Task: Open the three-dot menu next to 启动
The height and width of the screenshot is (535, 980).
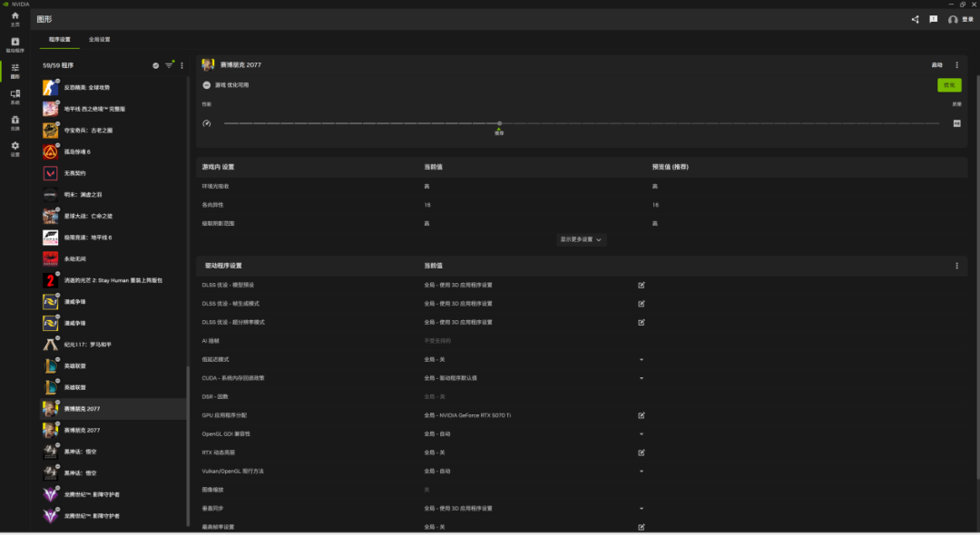Action: [956, 65]
